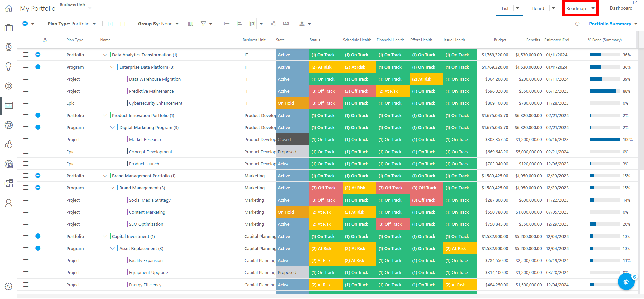This screenshot has width=644, height=299.
Task: Open dropdown arrow next to add button
Action: 33,24
